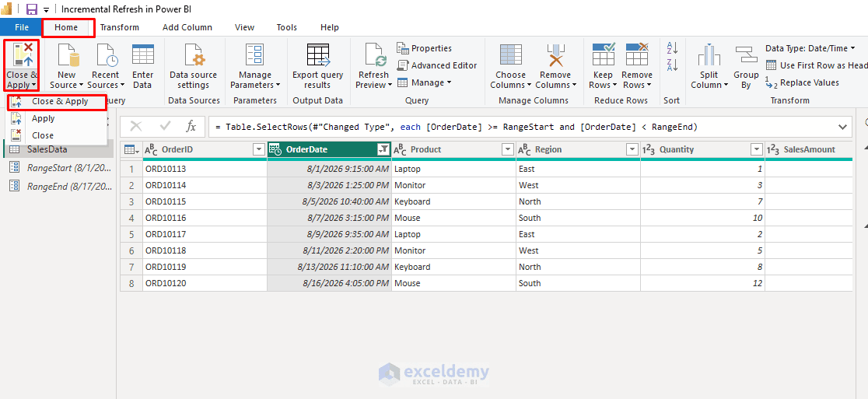
Task: Cancel formula edit with the X icon
Action: 135,127
